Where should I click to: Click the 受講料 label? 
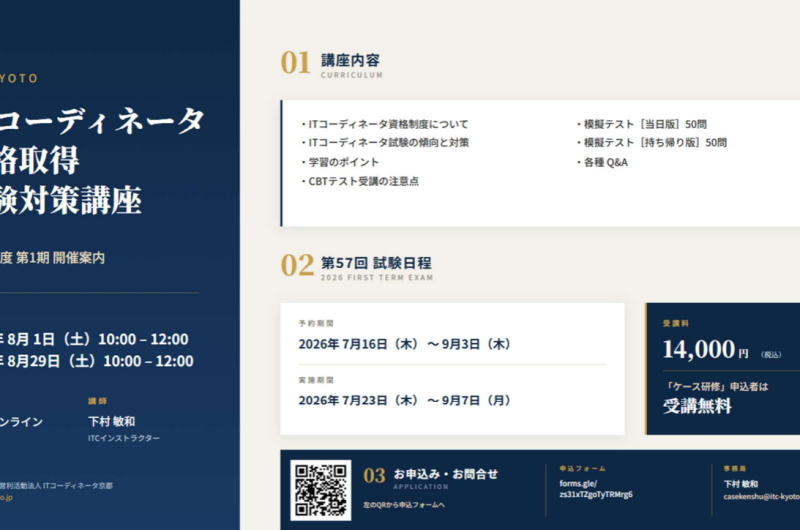[676, 323]
